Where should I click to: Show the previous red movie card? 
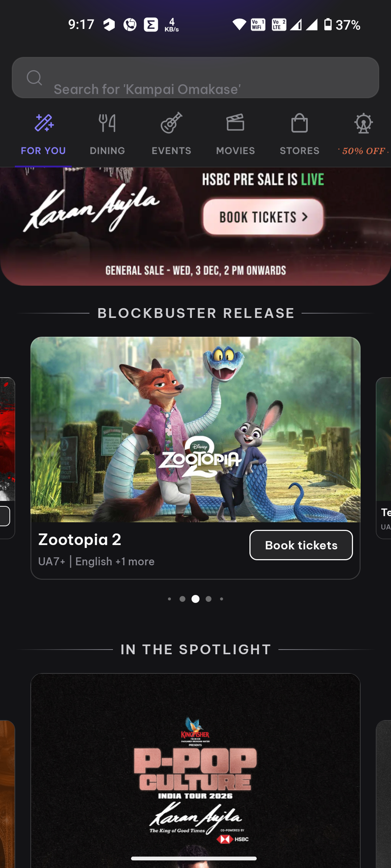coord(7,458)
